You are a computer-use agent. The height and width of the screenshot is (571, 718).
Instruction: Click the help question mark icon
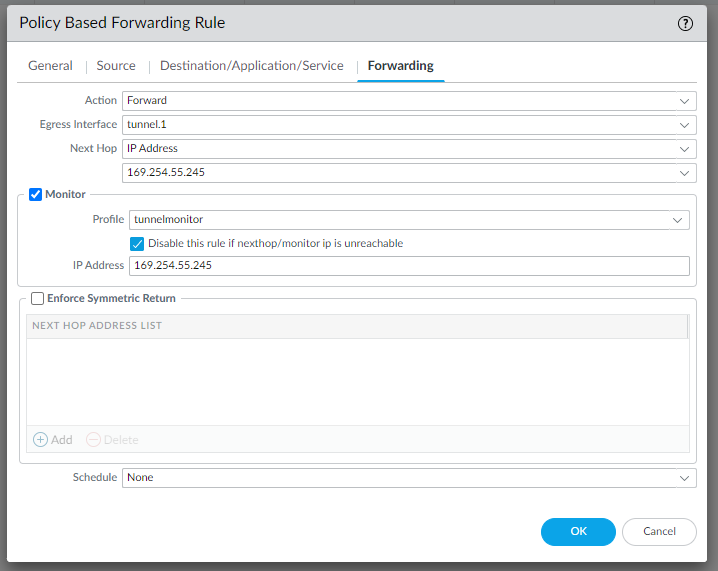point(685,24)
